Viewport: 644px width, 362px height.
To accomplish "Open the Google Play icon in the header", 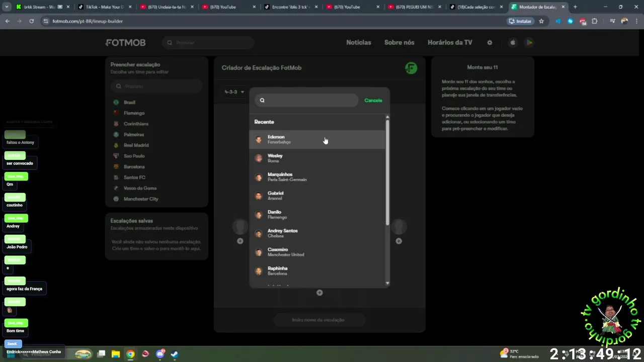I will click(x=529, y=43).
